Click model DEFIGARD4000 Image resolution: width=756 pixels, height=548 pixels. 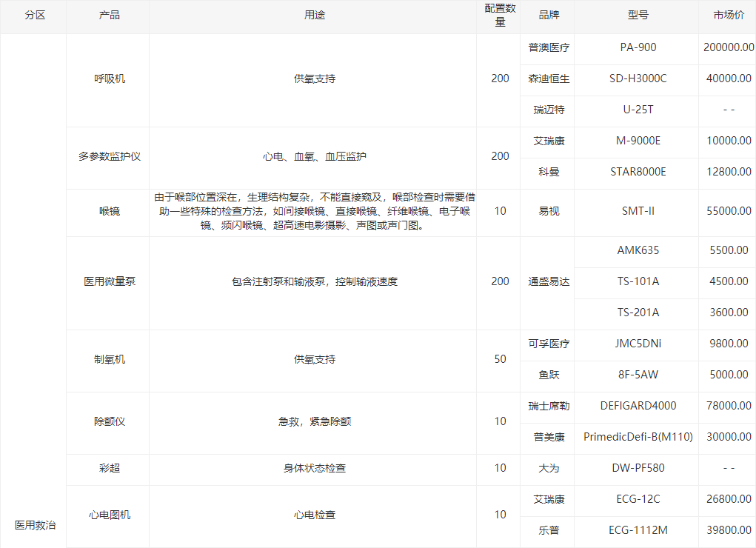click(638, 406)
